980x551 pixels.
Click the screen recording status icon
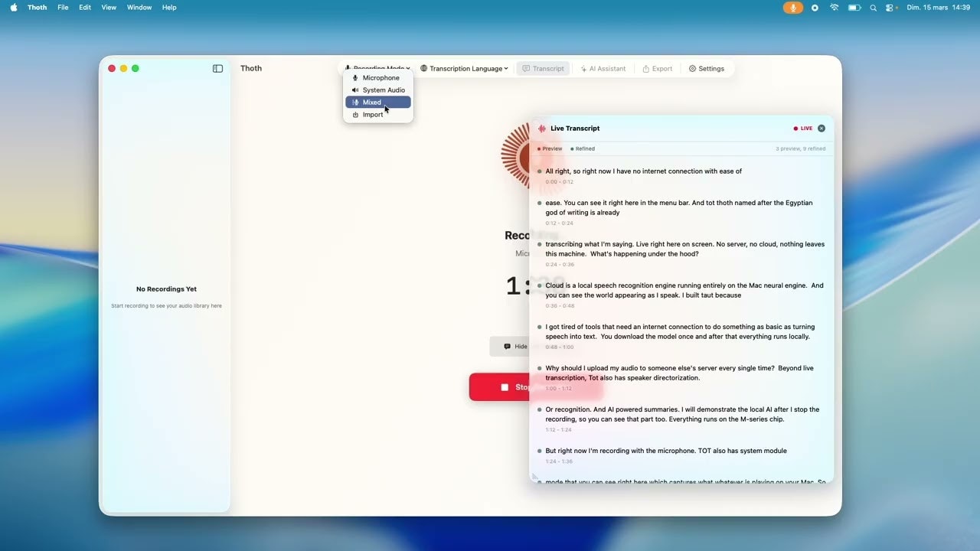click(815, 8)
